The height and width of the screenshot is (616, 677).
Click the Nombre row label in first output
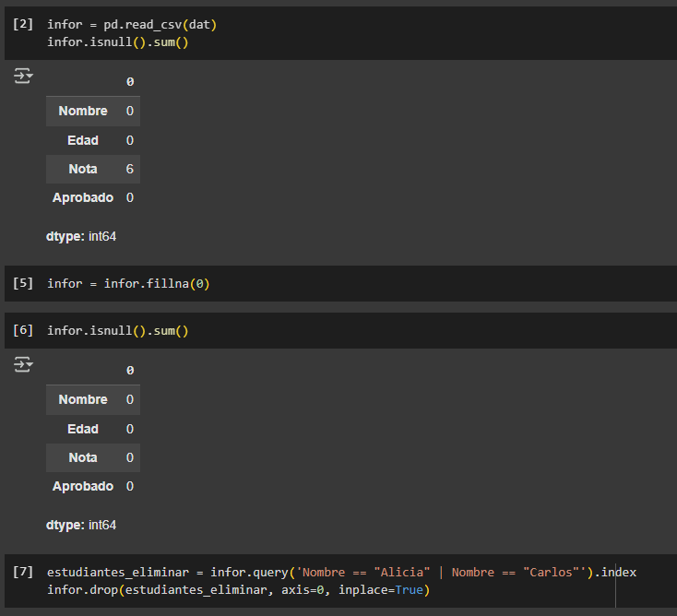click(x=83, y=111)
